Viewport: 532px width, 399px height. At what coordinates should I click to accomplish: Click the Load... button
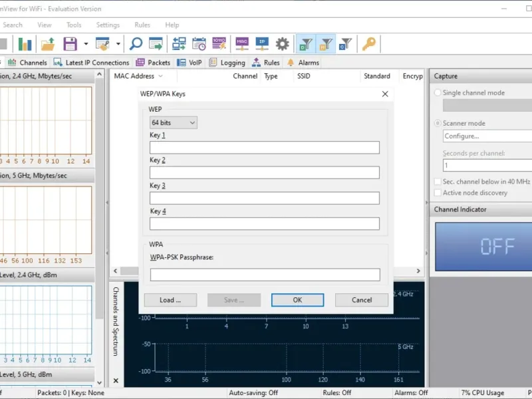point(170,300)
